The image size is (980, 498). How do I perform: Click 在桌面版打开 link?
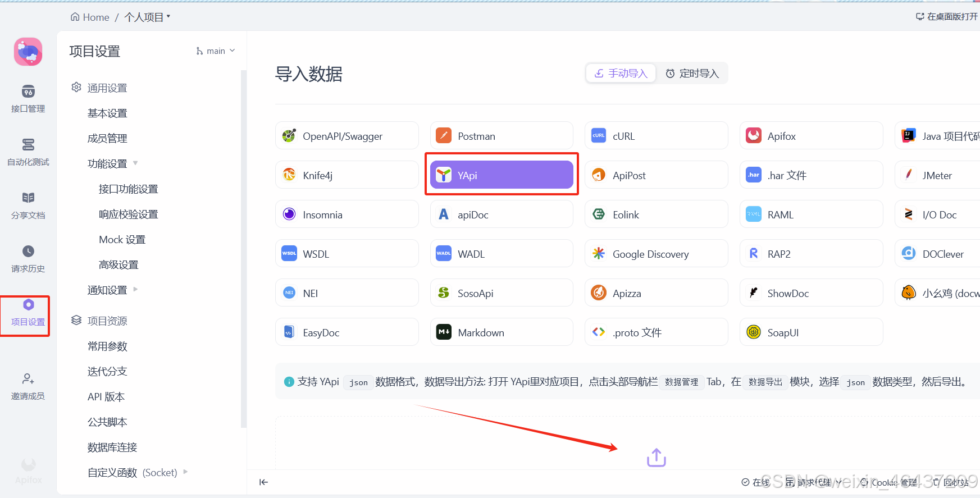pyautogui.click(x=947, y=17)
